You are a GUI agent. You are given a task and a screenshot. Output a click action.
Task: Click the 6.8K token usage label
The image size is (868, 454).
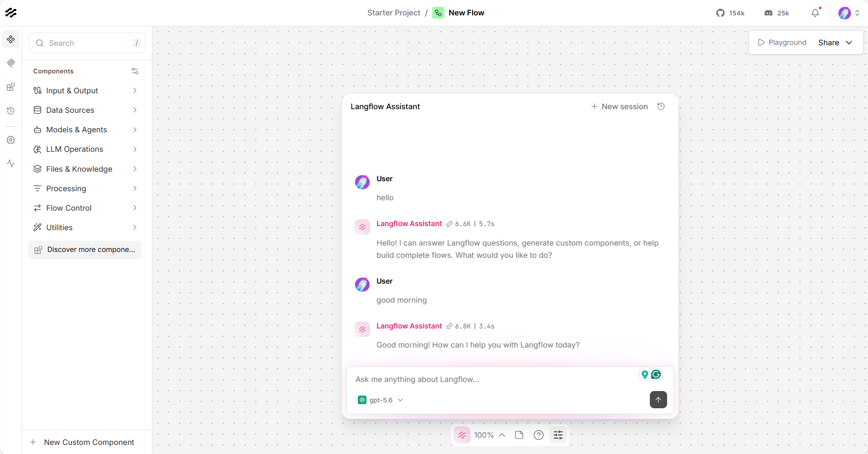pos(463,326)
